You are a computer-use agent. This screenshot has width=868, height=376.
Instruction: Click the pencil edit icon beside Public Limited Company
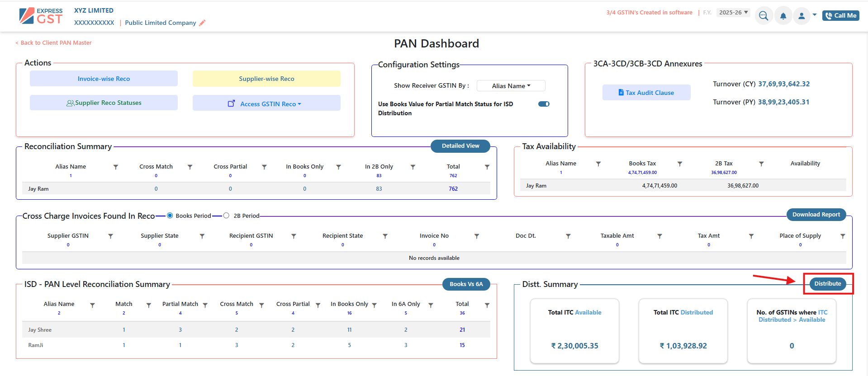click(202, 23)
